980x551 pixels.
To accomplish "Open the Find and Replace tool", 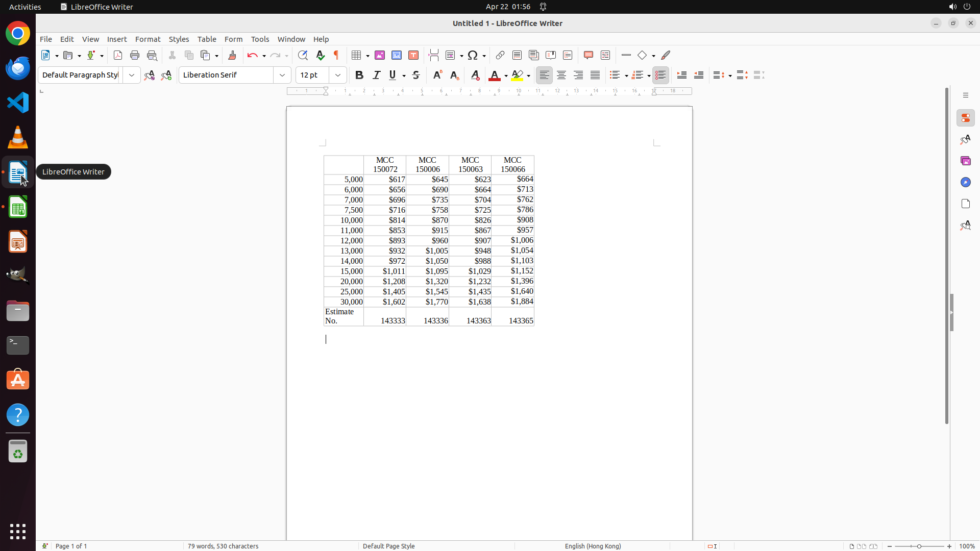I will click(x=303, y=55).
